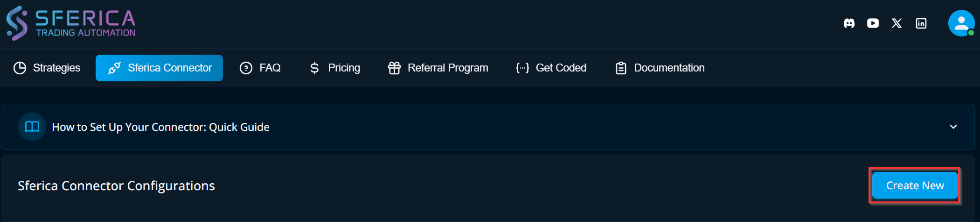This screenshot has width=980, height=222.
Task: Click the Referral Program gift icon
Action: 394,68
